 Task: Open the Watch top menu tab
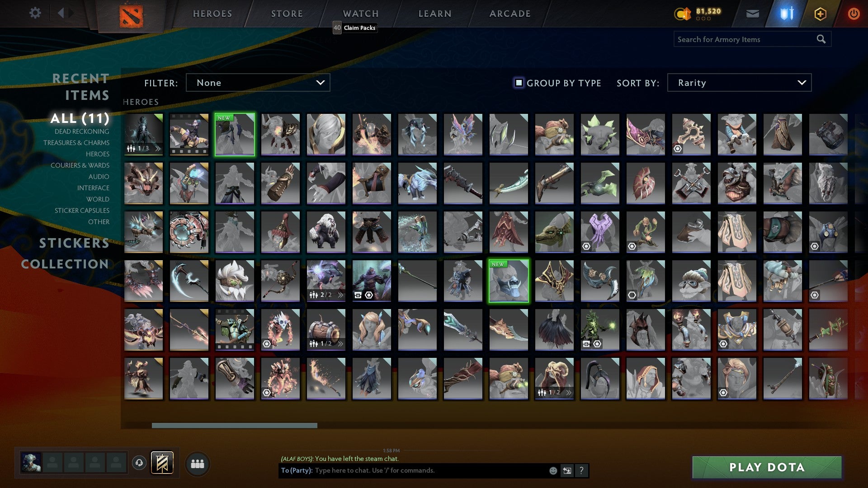(x=361, y=14)
